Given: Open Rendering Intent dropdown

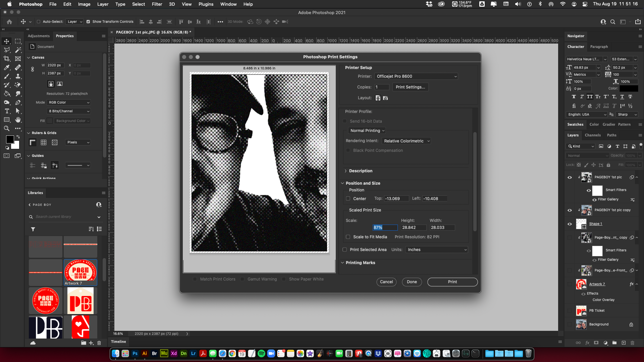Looking at the screenshot, I should coord(406,141).
